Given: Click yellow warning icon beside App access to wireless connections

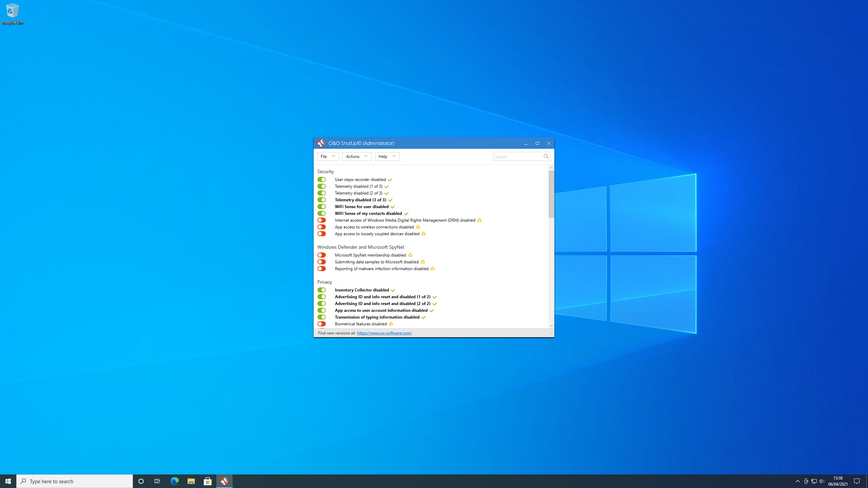Looking at the screenshot, I should tap(418, 227).
